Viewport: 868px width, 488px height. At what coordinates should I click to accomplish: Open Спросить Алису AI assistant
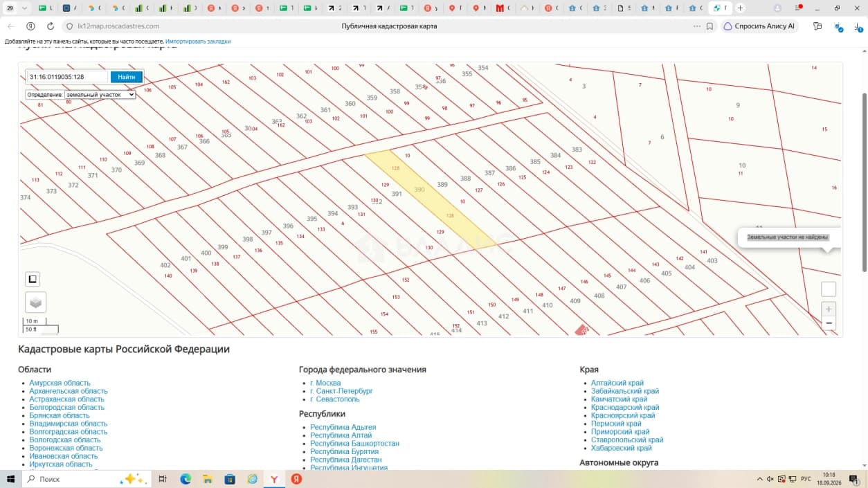[x=759, y=26]
